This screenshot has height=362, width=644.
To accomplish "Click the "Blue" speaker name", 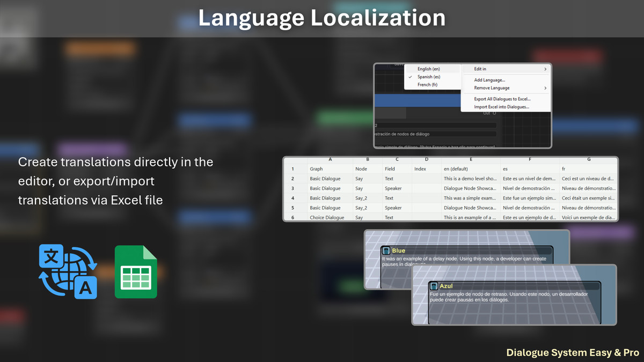I will (399, 250).
